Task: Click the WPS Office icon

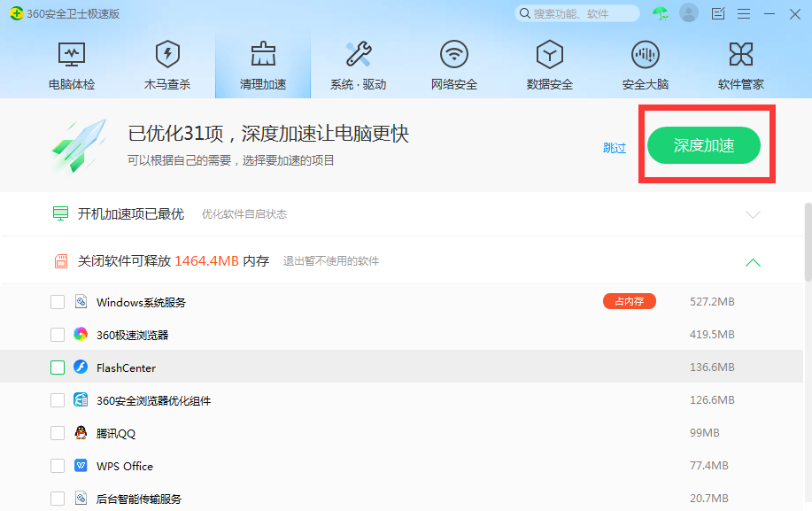Action: tap(81, 466)
